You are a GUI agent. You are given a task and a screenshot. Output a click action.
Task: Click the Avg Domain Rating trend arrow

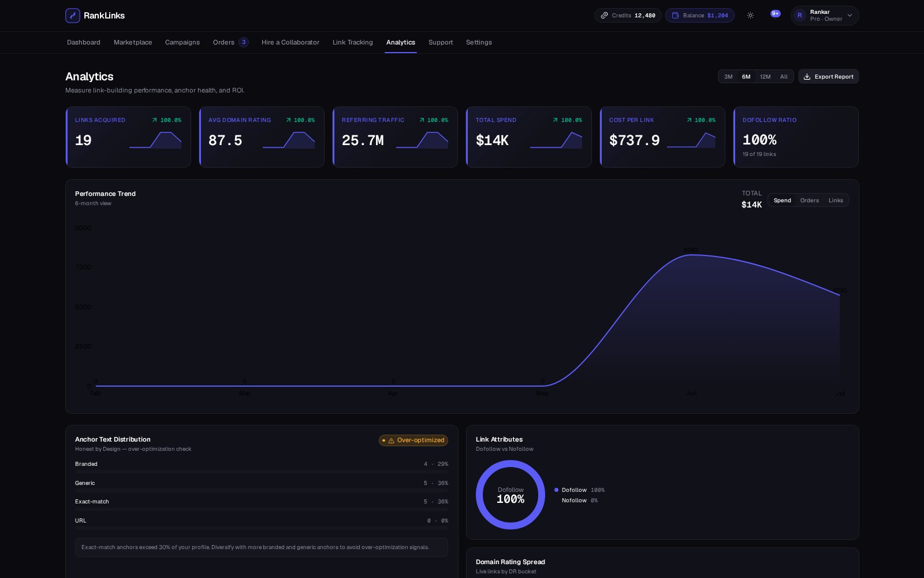tap(288, 120)
